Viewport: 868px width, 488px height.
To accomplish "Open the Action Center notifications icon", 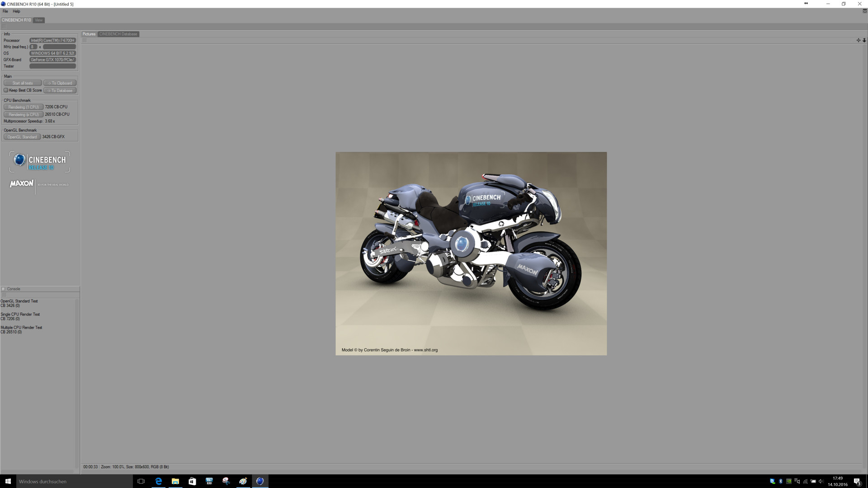I will coord(857,481).
